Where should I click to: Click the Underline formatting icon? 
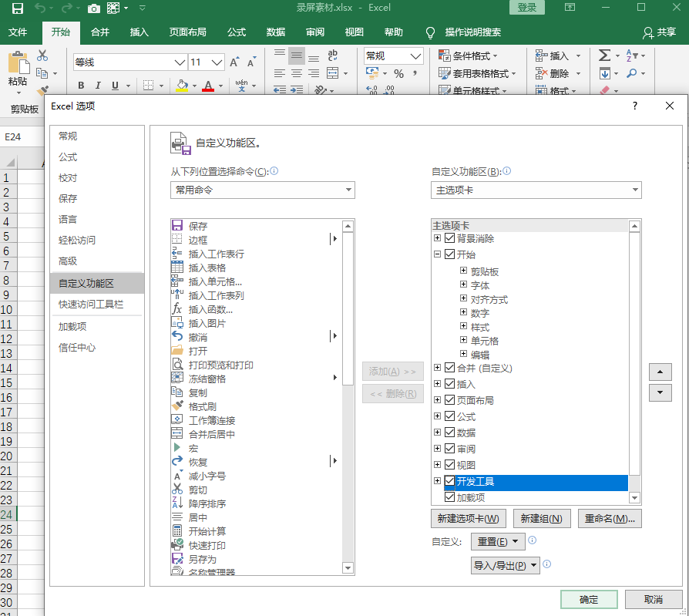tap(115, 86)
